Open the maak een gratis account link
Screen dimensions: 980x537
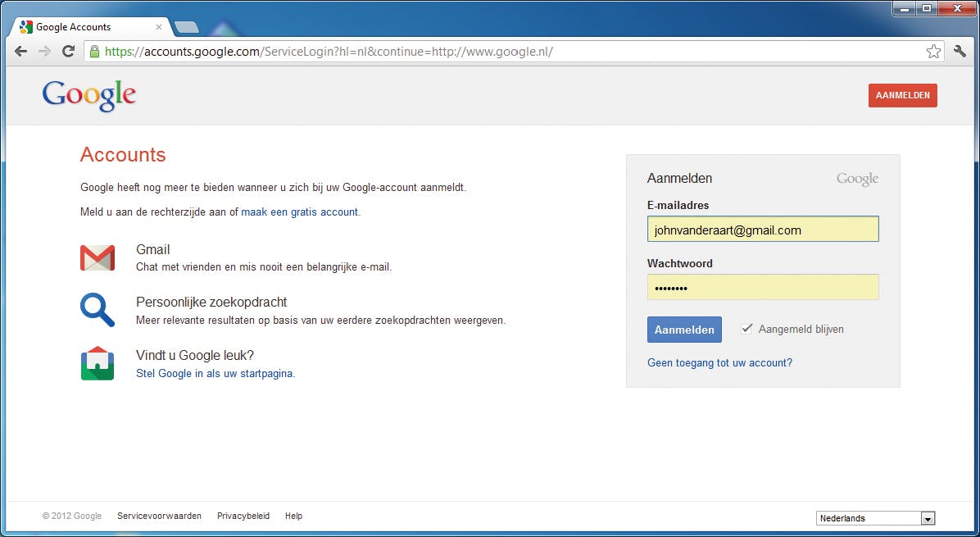[x=299, y=212]
